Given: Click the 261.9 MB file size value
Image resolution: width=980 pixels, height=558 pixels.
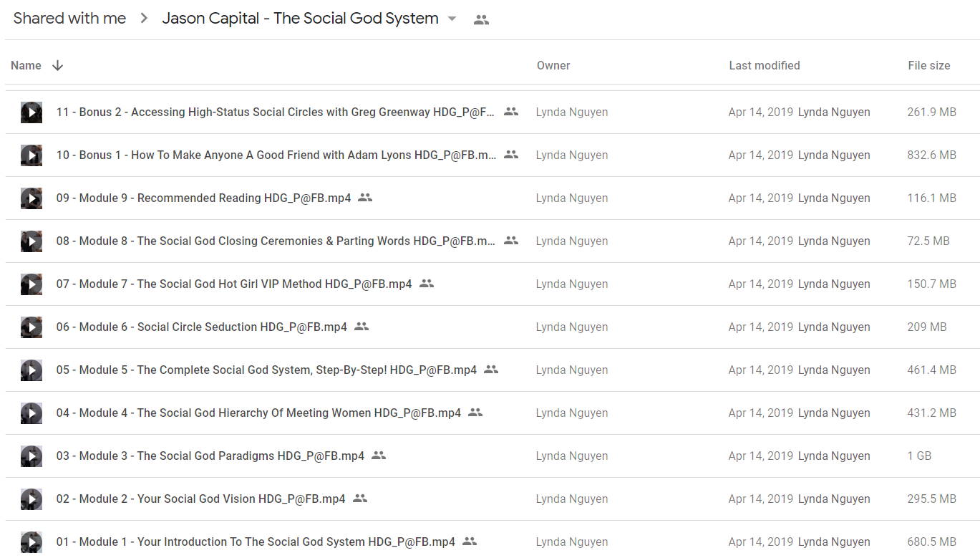Looking at the screenshot, I should tap(932, 112).
